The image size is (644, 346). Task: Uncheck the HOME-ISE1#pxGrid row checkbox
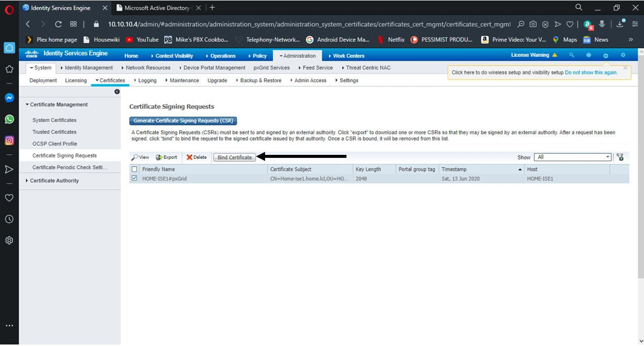[134, 178]
